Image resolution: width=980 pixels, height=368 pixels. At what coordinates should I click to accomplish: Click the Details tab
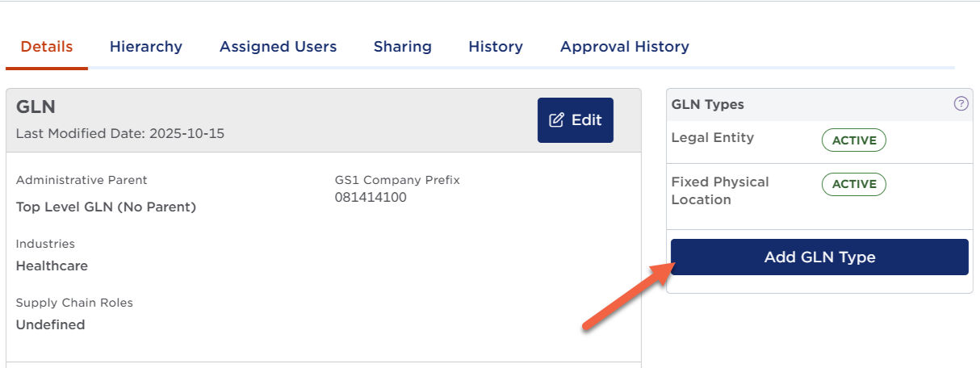47,47
